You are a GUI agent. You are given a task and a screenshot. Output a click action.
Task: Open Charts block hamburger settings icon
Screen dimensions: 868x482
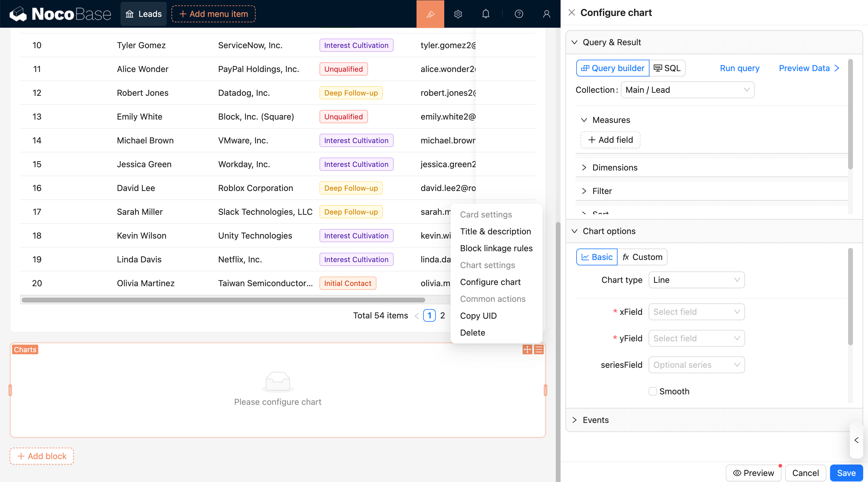539,349
